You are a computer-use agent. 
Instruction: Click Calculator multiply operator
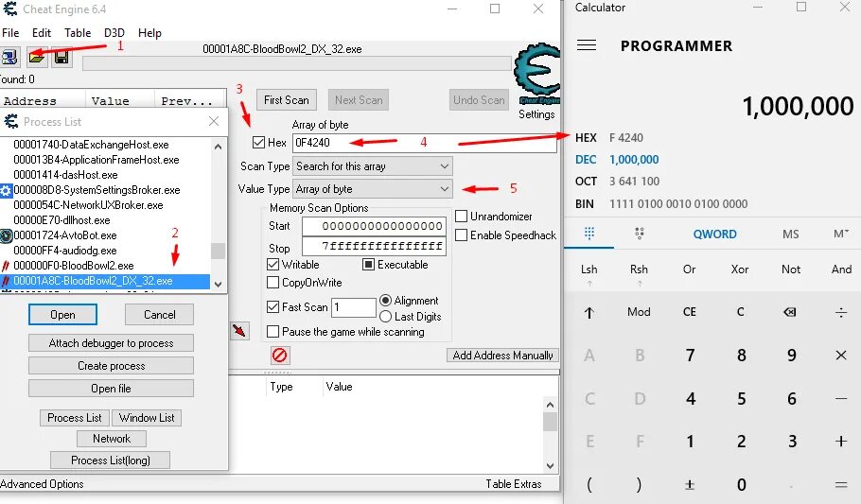841,356
